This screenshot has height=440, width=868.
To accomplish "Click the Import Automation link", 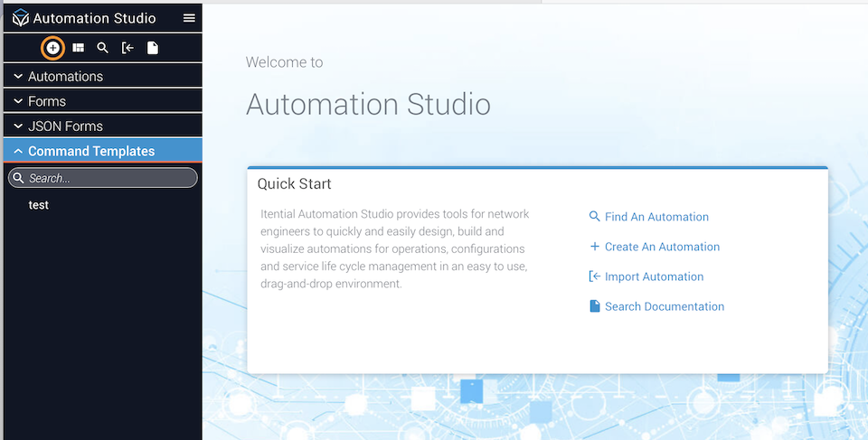I will point(646,276).
